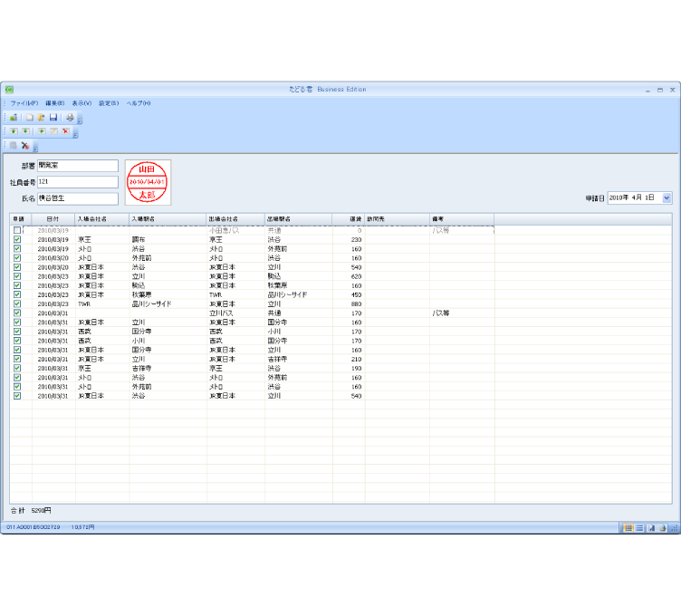The image size is (681, 616).
Task: Click the 備考 column header
Action: 462,219
